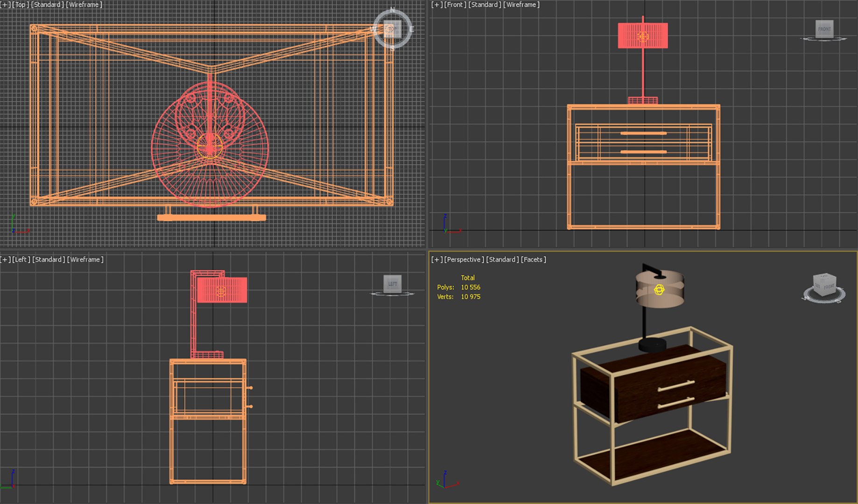
Task: Open the [Standard] menu in Left viewport
Action: [x=49, y=259]
